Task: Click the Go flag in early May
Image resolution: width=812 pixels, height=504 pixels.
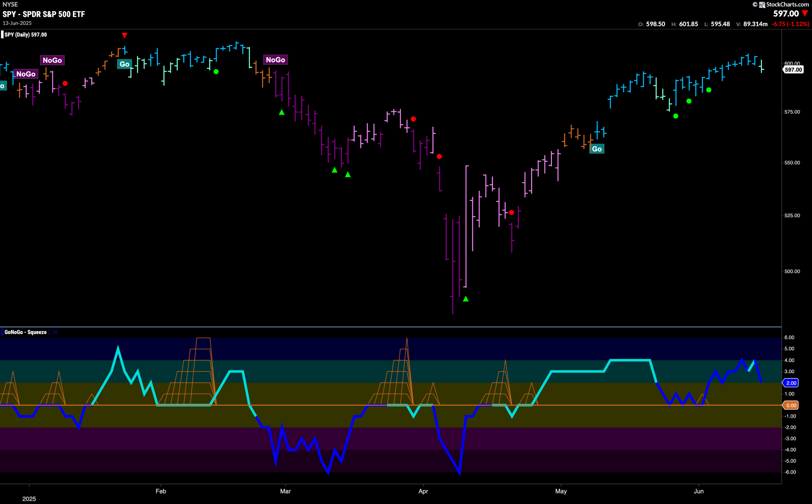Action: pyautogui.click(x=597, y=149)
